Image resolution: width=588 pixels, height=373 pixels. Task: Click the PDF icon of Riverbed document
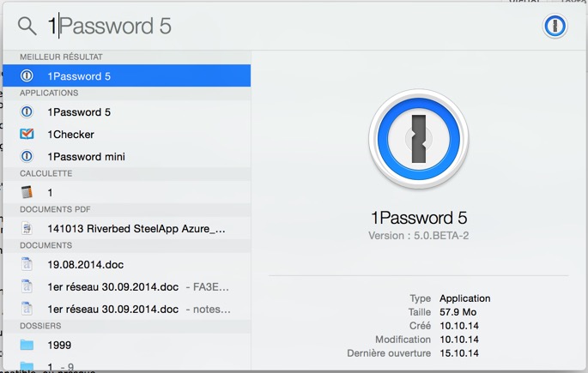point(27,228)
